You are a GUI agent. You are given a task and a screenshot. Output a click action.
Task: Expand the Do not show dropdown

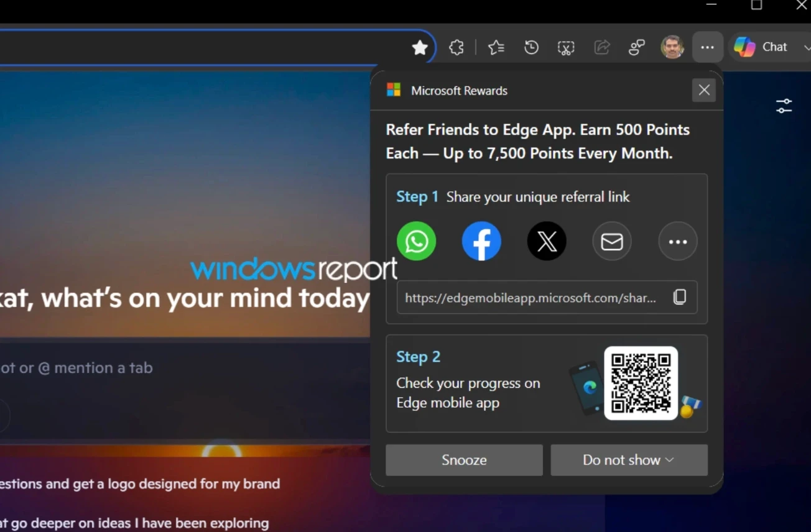tap(629, 460)
